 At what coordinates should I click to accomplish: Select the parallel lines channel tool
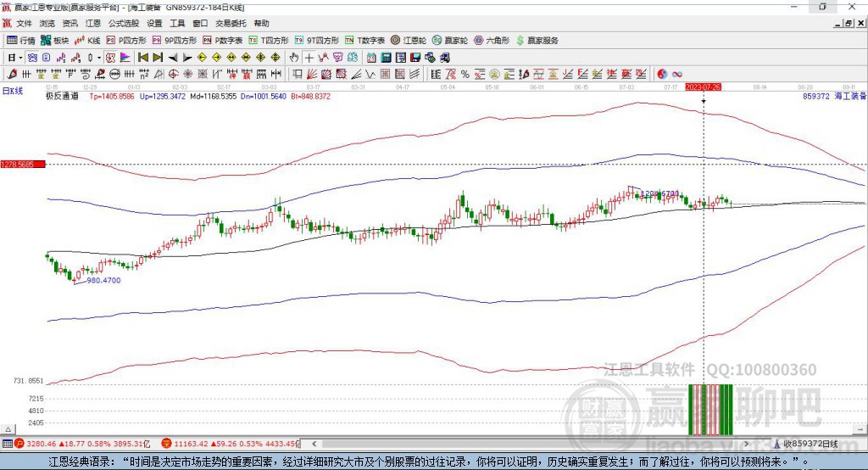point(414,75)
